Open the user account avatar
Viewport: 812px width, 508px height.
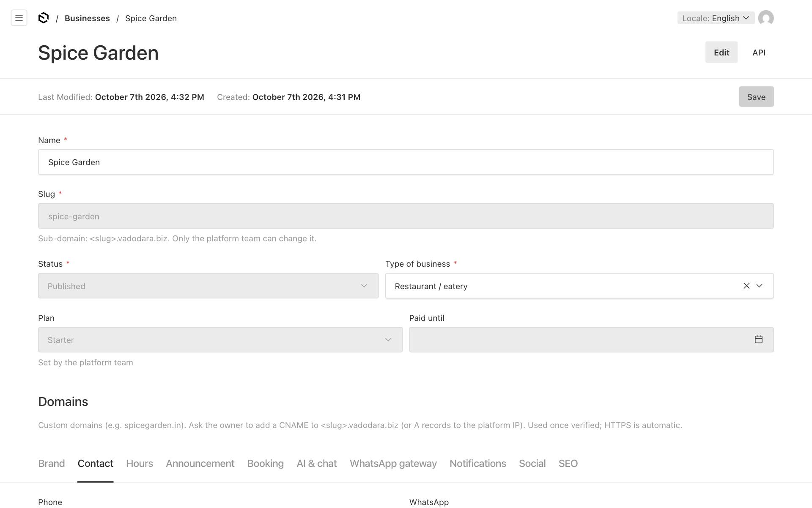766,18
